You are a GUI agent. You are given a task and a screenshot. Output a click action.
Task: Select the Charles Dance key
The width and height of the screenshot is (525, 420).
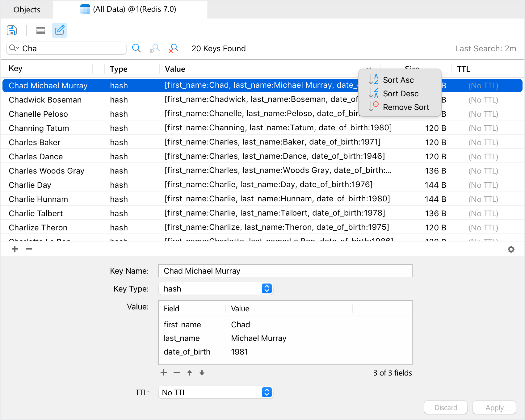[36, 157]
